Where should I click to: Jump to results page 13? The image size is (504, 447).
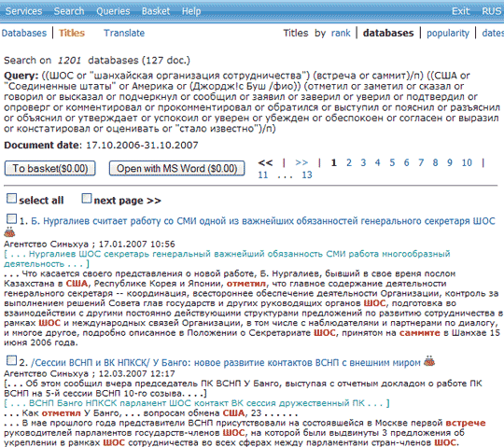tap(307, 175)
